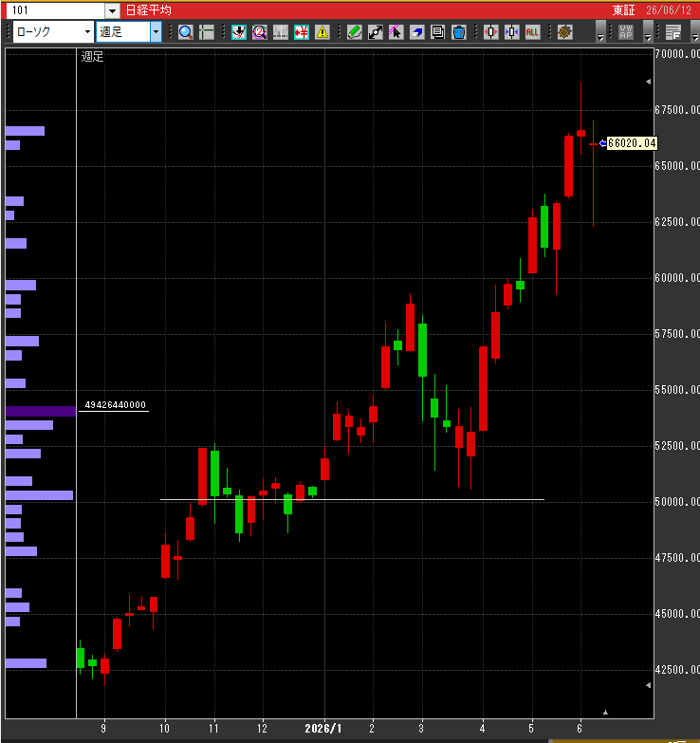Viewport: 700px width, 743px height.
Task: Click the brown diamond settings icon
Action: point(564,32)
